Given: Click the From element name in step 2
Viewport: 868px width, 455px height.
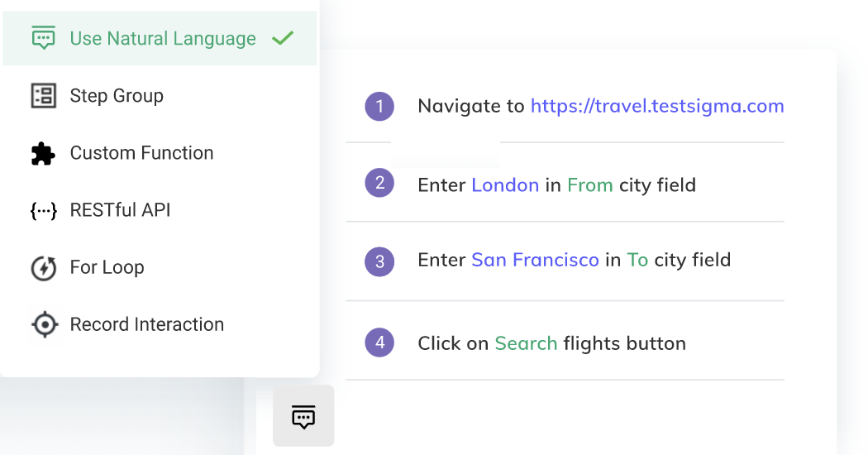Looking at the screenshot, I should coord(589,184).
